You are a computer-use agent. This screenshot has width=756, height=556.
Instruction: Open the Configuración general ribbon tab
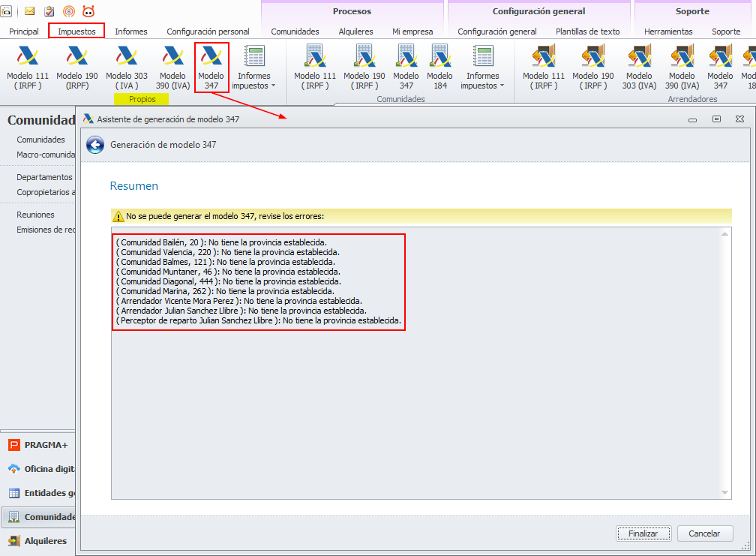tap(497, 32)
